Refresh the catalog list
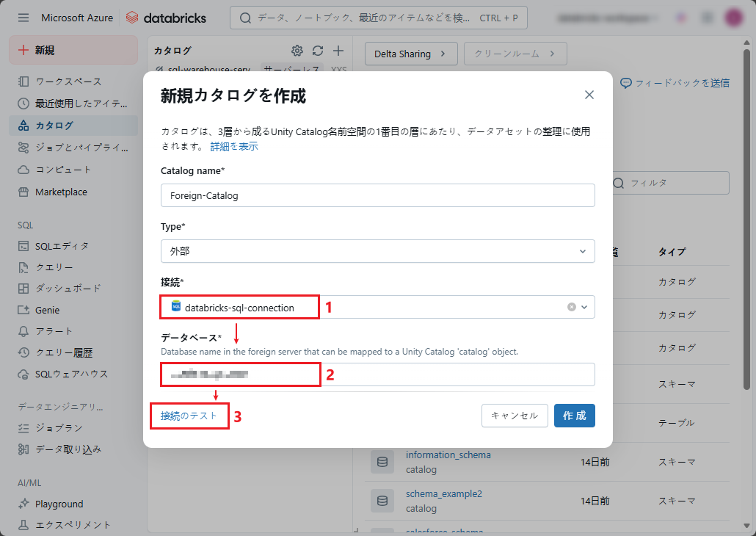This screenshot has height=536, width=756. pyautogui.click(x=318, y=51)
